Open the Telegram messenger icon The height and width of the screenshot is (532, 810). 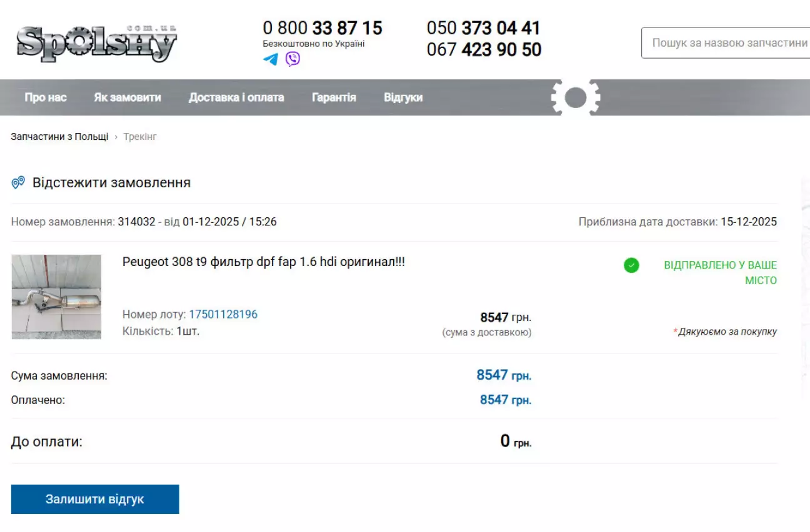pyautogui.click(x=271, y=59)
